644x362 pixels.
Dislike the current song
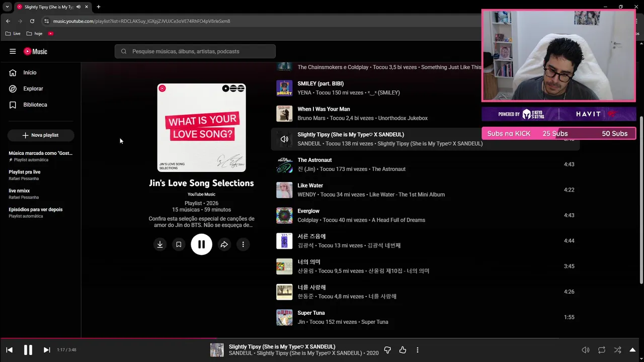(387, 350)
